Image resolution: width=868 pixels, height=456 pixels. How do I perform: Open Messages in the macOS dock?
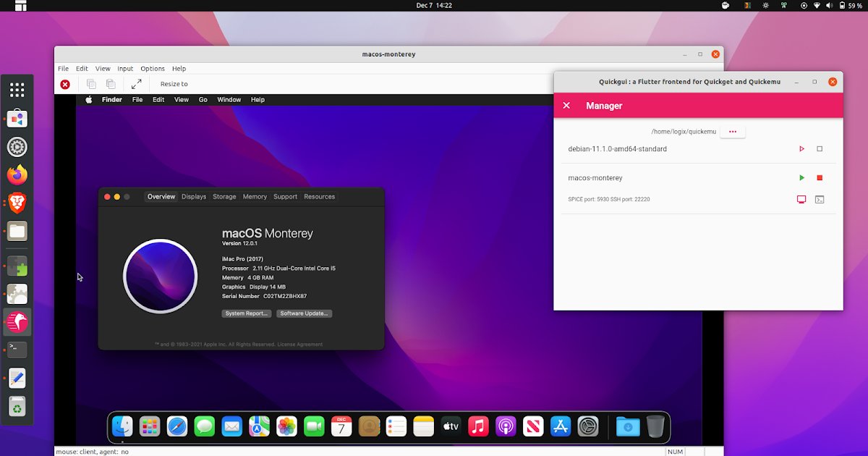coord(205,426)
